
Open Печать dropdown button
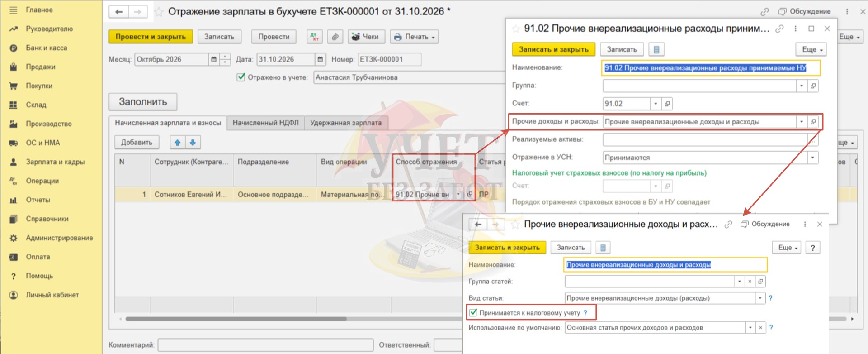pos(414,37)
